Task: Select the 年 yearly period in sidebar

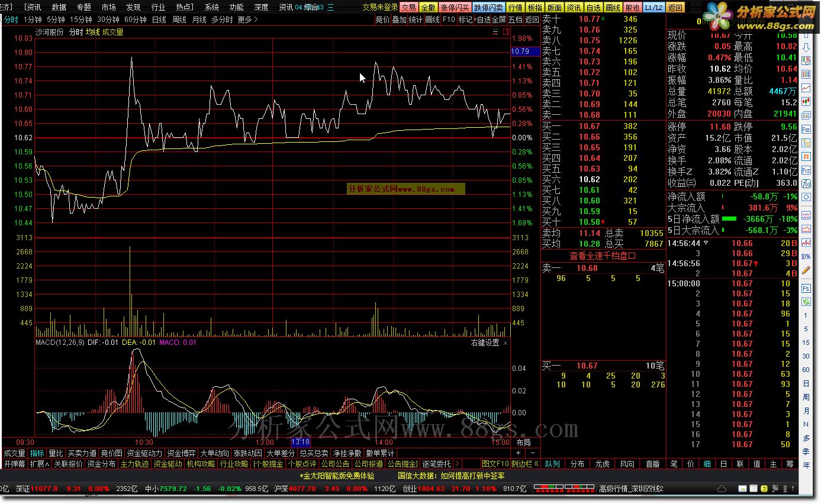Action: (x=806, y=465)
